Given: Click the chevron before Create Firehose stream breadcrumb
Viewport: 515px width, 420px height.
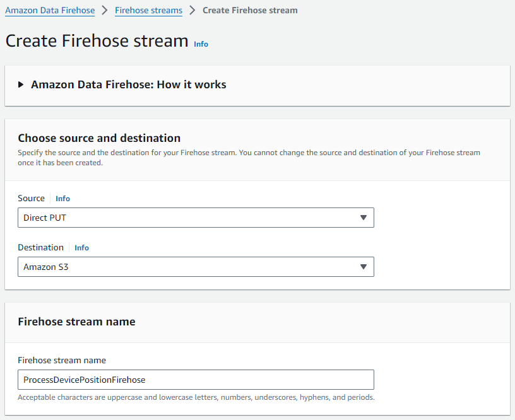Looking at the screenshot, I should 191,10.
